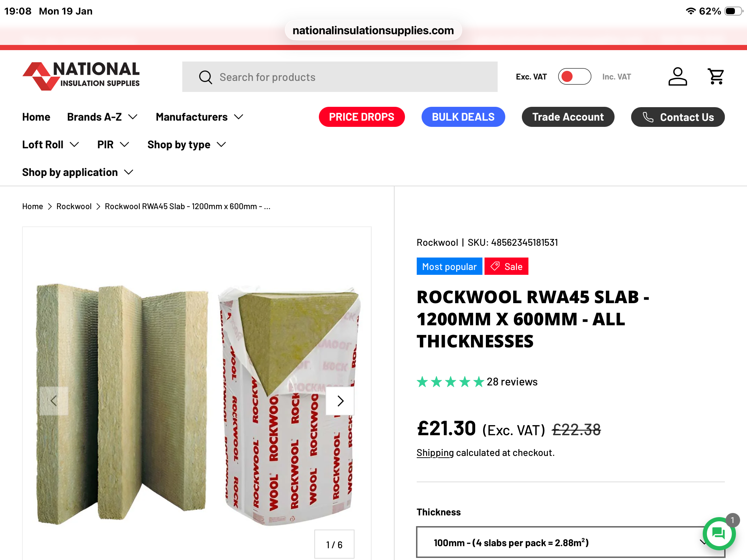
Task: Click the BULK DEALS blue button
Action: (463, 117)
